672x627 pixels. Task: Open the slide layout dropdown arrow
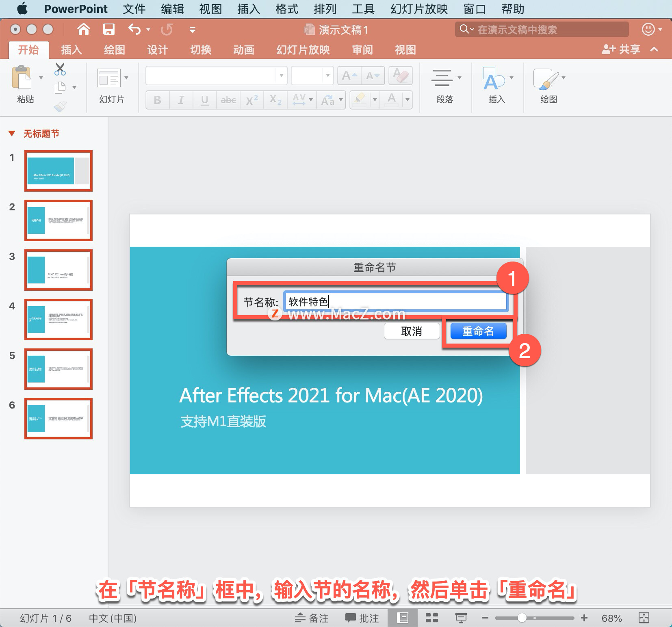(x=126, y=78)
